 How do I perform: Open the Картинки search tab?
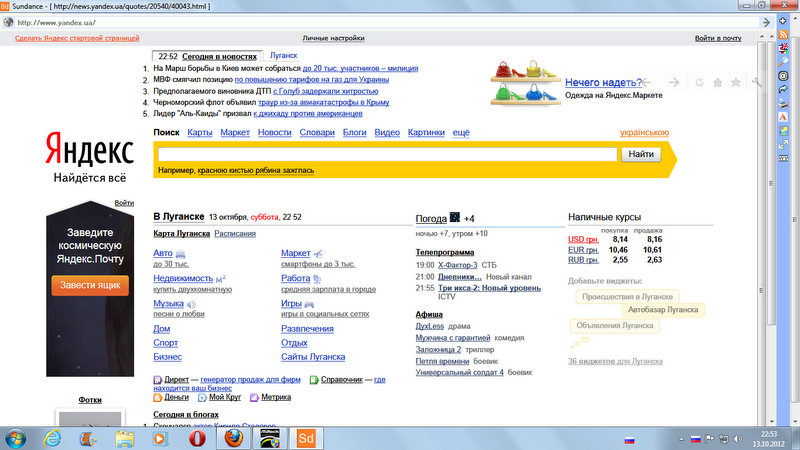point(426,132)
